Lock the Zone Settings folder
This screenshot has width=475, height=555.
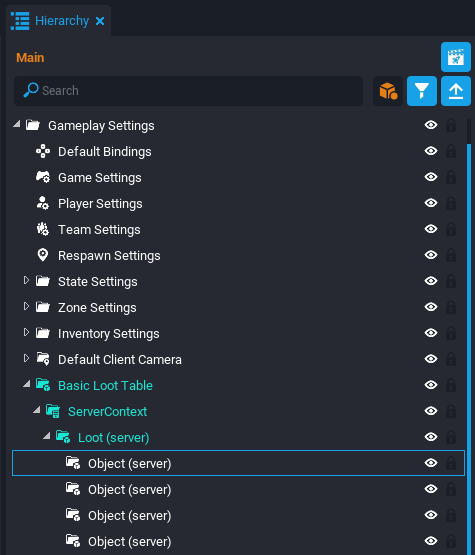(x=451, y=307)
